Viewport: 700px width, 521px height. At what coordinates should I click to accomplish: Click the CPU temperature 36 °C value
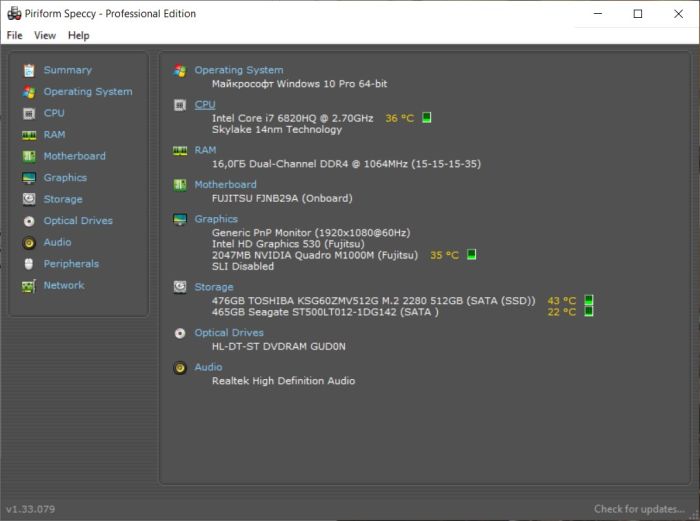[400, 118]
